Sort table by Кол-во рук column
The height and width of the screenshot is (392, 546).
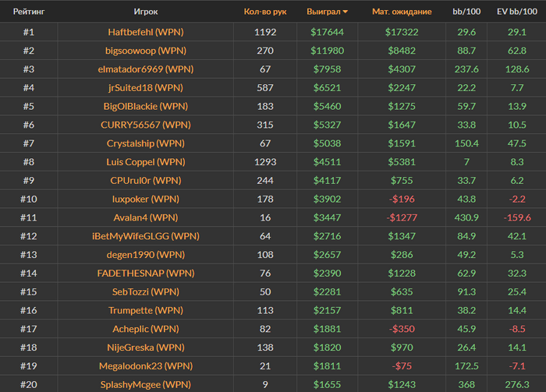264,12
